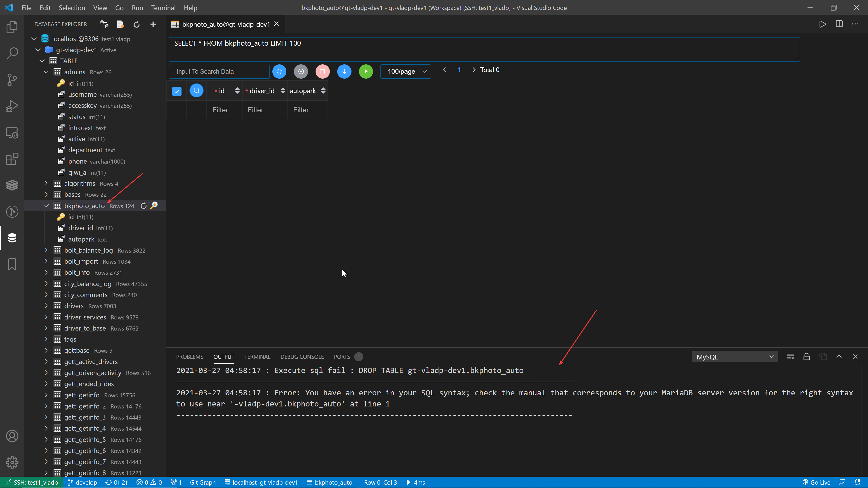Open the Terminal menu
The image size is (868, 488).
[x=163, y=7]
